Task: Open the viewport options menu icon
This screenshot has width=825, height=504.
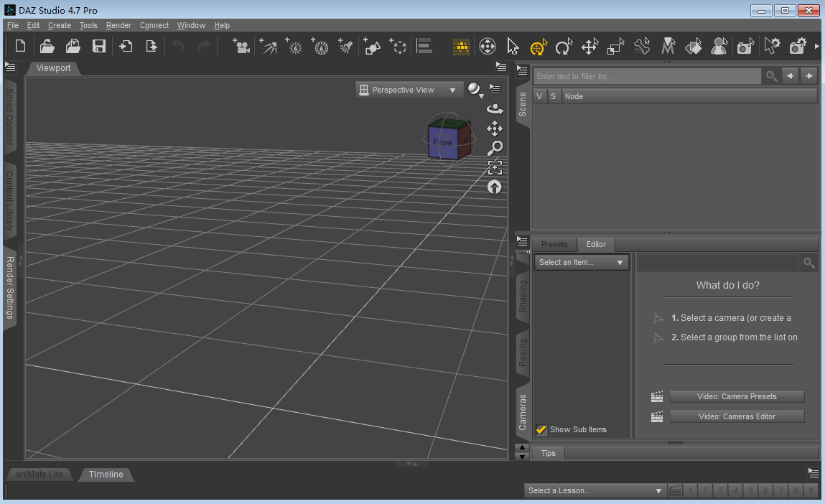Action: click(x=495, y=90)
